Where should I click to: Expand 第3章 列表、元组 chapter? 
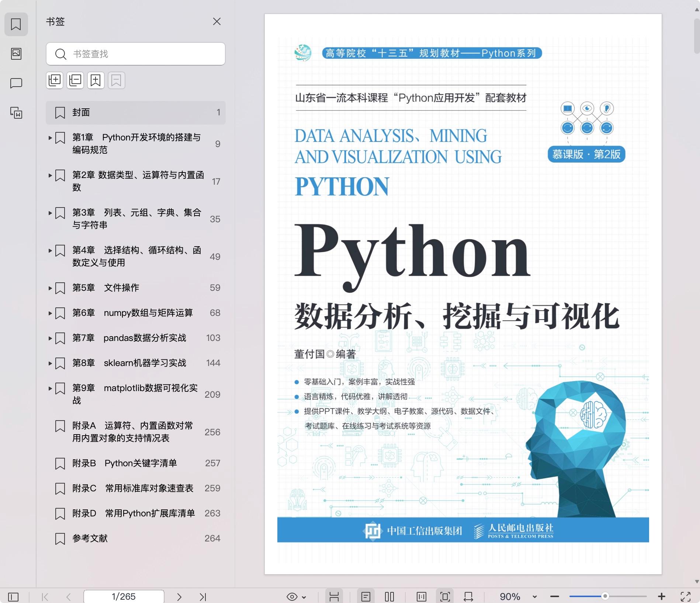(x=50, y=213)
